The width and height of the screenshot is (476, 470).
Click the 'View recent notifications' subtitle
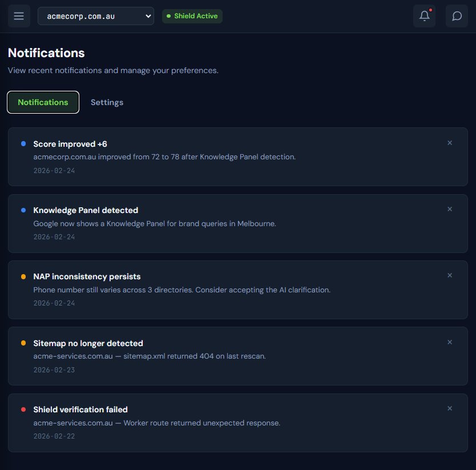pos(113,70)
